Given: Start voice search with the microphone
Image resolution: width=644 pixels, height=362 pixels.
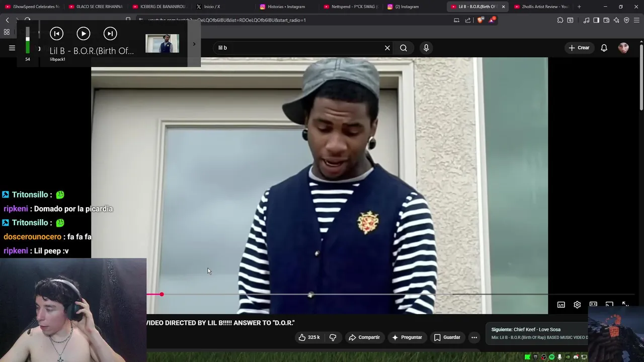Looking at the screenshot, I should coord(426,48).
